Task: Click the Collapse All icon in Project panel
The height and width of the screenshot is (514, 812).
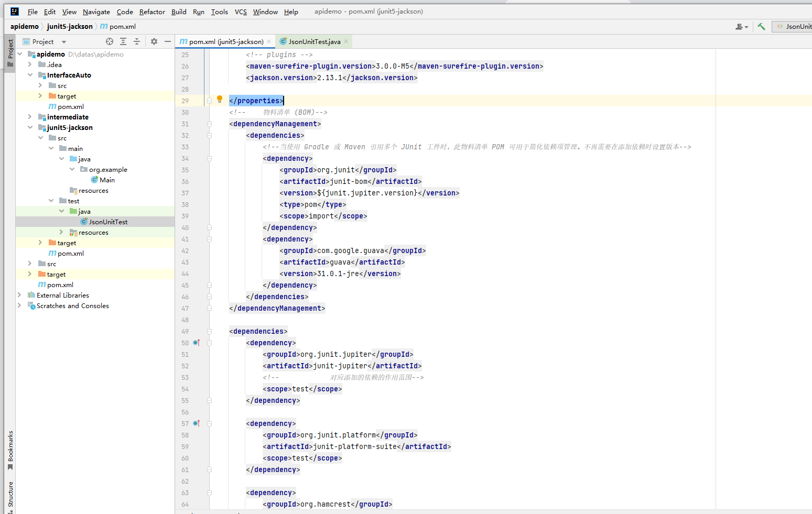Action: [137, 41]
